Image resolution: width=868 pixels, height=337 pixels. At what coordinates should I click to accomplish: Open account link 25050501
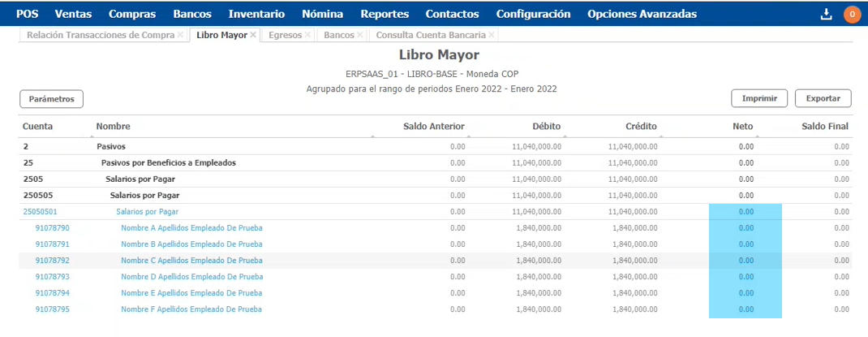(x=40, y=211)
